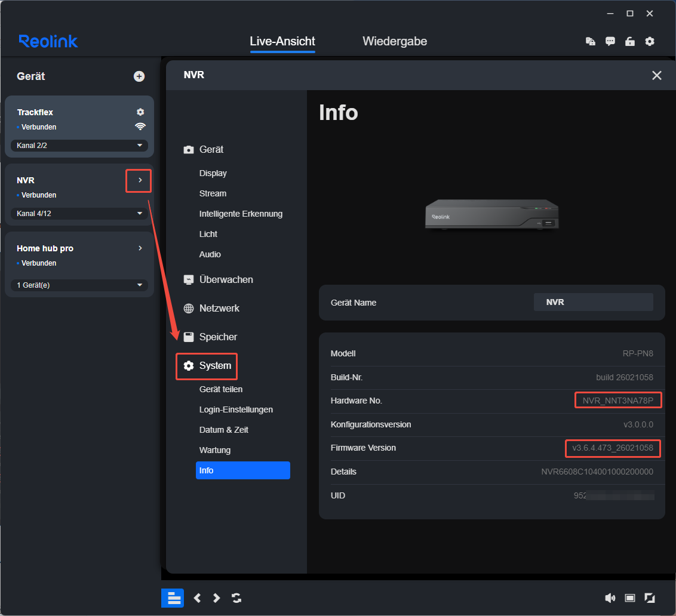
Task: Select the highlighted Info menu item
Action: 242,470
